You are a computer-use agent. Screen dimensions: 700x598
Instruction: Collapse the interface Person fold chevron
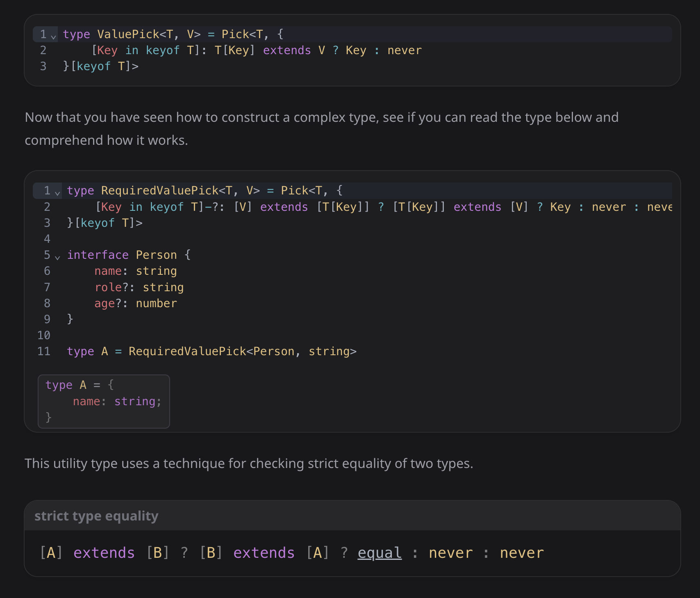pos(57,257)
